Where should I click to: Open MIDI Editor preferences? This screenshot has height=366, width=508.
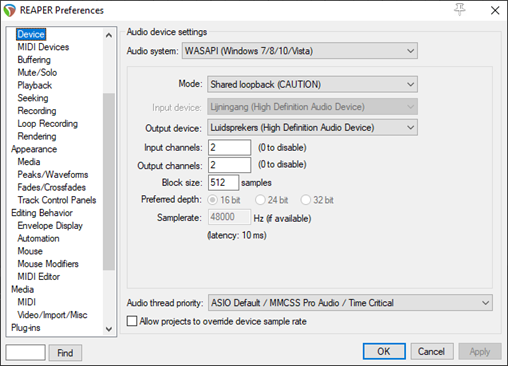(39, 277)
